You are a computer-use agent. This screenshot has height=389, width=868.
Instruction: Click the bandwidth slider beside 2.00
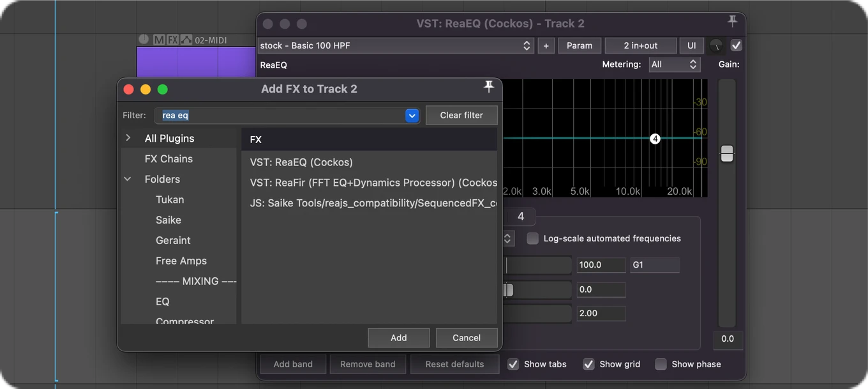point(537,314)
